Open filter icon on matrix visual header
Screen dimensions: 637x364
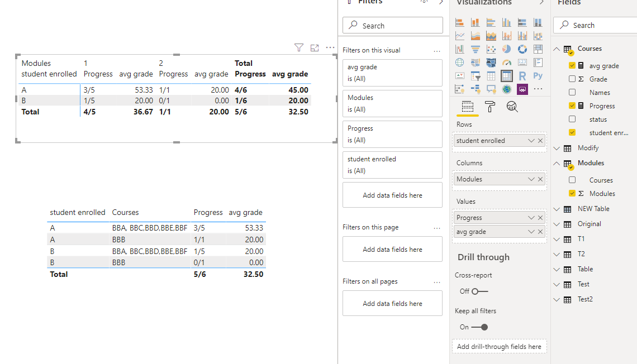click(298, 48)
